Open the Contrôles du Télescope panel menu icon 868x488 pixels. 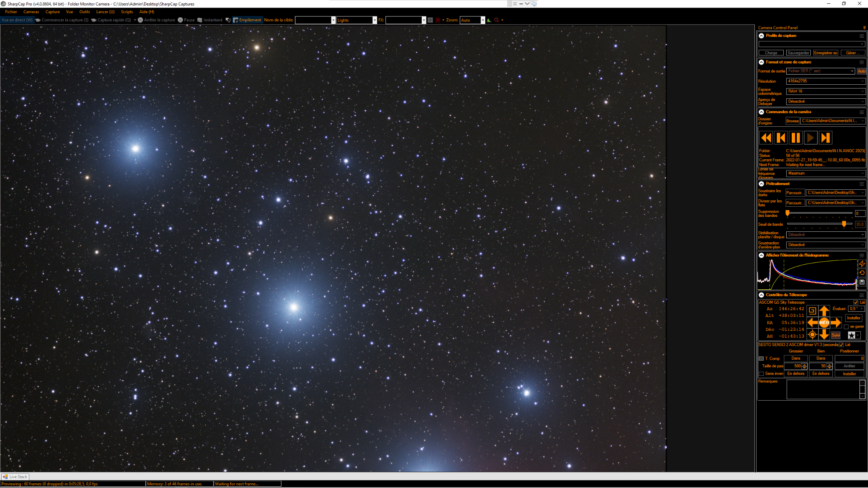[x=862, y=295]
